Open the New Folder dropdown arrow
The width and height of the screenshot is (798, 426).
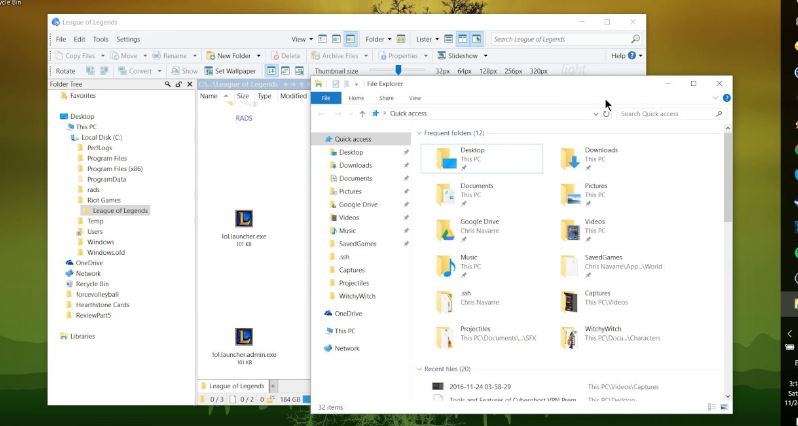tap(259, 56)
